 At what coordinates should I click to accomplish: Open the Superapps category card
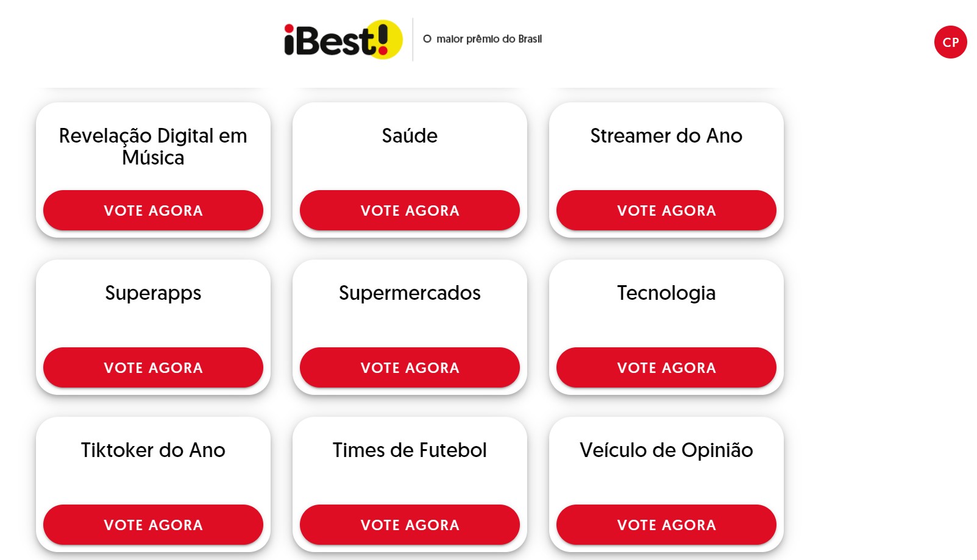tap(152, 293)
